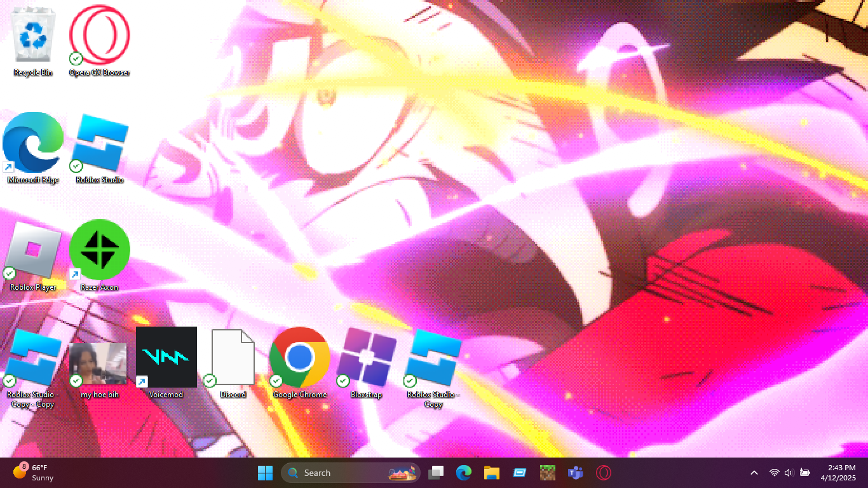This screenshot has height=488, width=868.
Task: Expand the hidden system tray icons chevron
Action: (754, 473)
